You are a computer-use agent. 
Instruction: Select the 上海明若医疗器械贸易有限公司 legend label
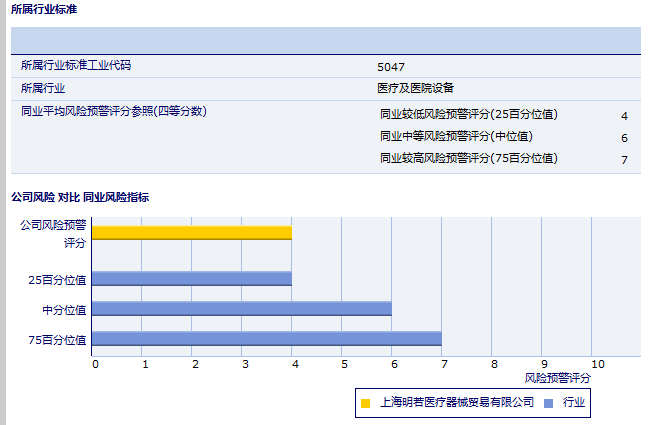pos(457,403)
